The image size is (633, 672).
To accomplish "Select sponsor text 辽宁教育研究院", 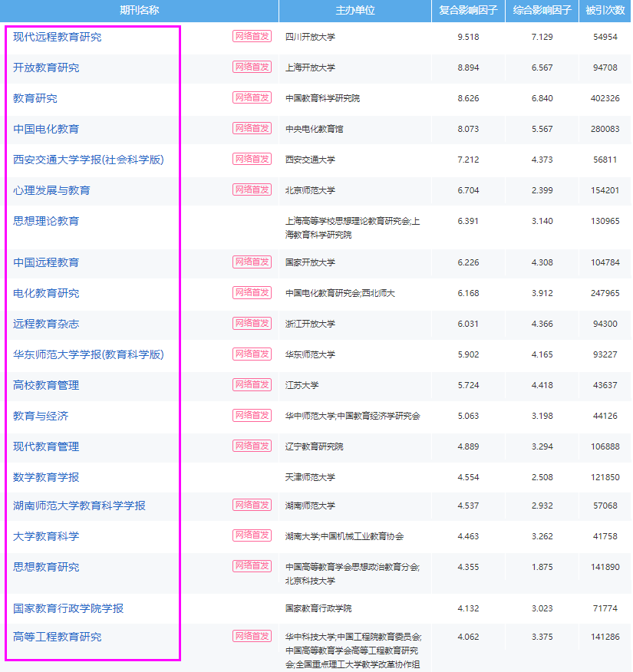I will [x=315, y=446].
